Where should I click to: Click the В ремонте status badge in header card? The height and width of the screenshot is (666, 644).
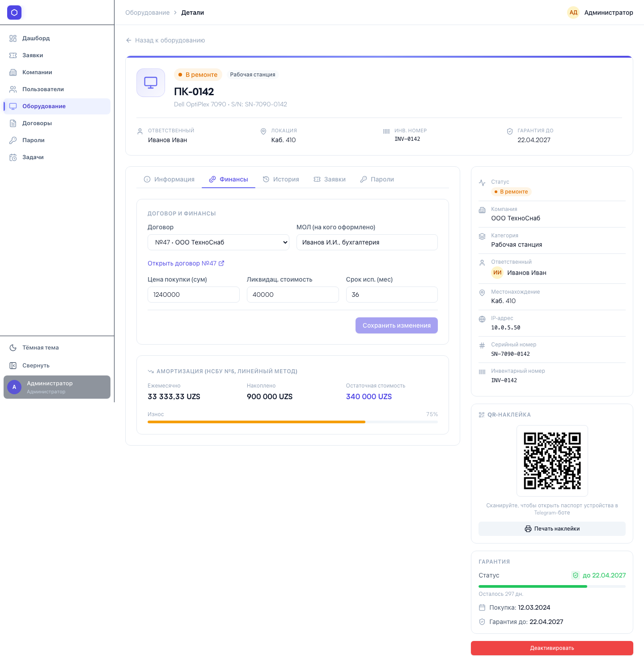coord(198,75)
